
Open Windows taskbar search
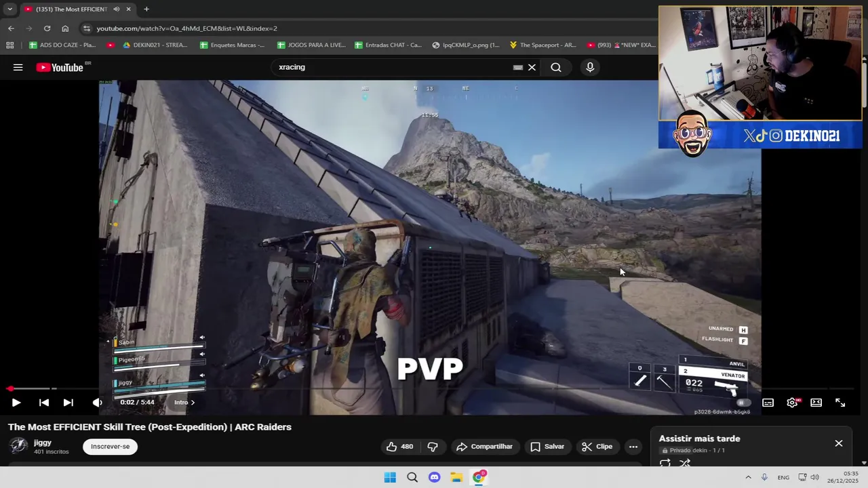(x=412, y=477)
